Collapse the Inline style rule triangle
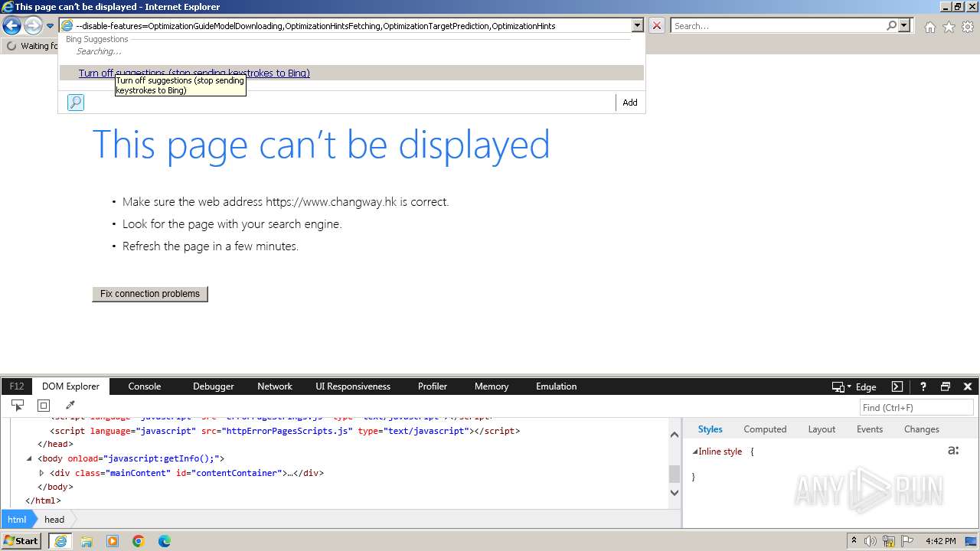Image resolution: width=980 pixels, height=551 pixels. (x=695, y=452)
